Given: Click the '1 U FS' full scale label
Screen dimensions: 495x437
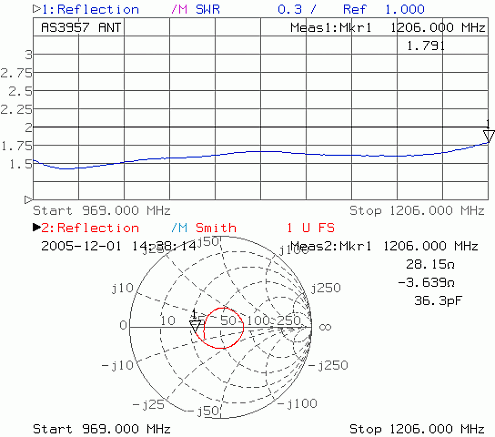Looking at the screenshot, I should 311,228.
